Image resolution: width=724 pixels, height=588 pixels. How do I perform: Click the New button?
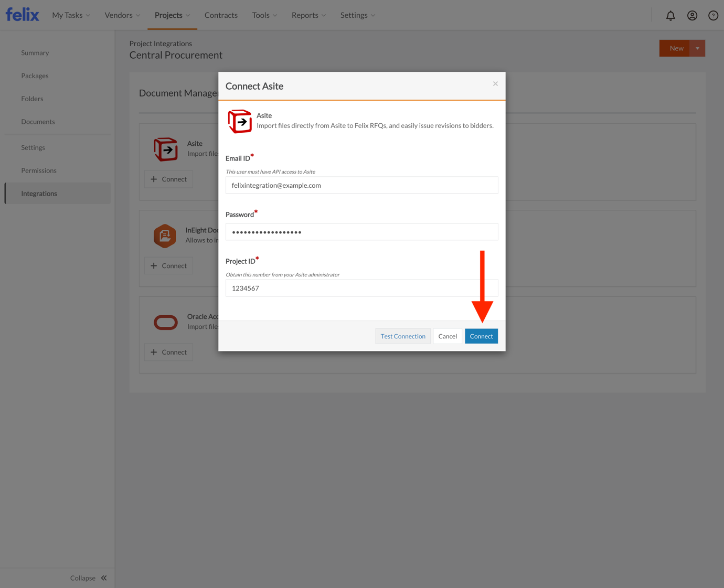[675, 48]
